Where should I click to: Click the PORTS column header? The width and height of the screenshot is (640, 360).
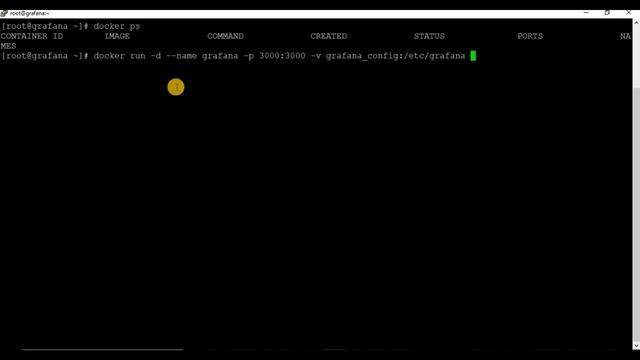(x=530, y=36)
